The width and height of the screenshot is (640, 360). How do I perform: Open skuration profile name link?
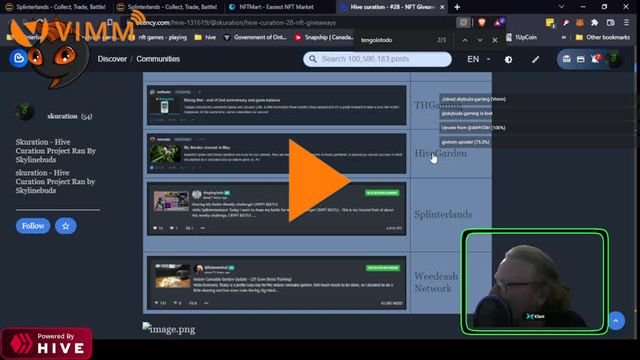62,116
